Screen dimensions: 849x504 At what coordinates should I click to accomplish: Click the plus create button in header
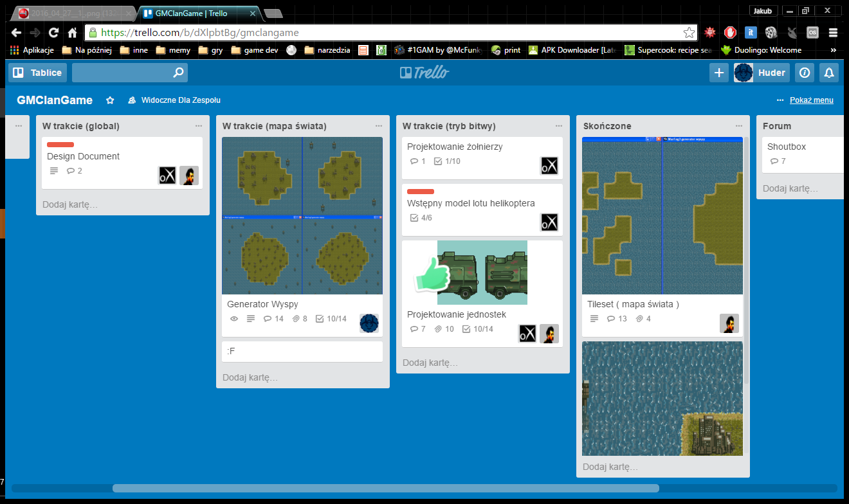719,73
